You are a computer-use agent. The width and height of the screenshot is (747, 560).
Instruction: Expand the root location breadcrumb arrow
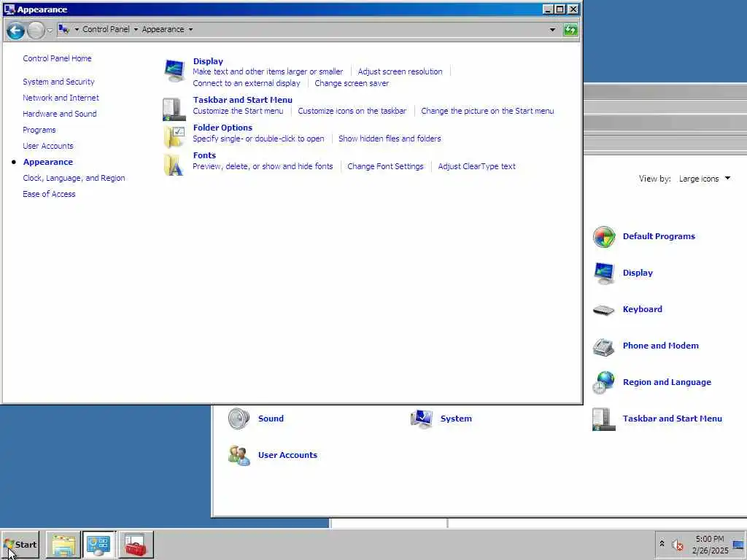(x=77, y=29)
